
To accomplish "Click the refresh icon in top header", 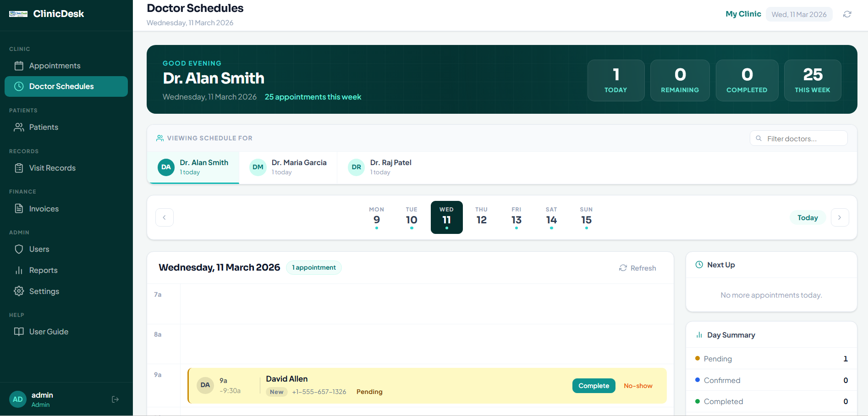I will tap(847, 14).
